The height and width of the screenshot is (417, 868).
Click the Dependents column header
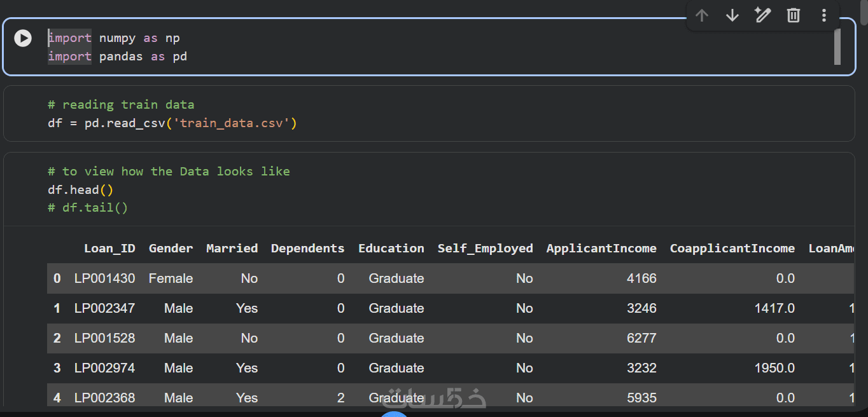pyautogui.click(x=307, y=249)
